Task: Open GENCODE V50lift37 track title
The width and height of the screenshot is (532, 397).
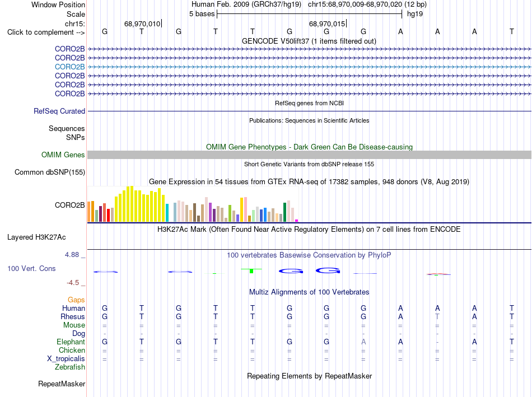Action: [309, 41]
